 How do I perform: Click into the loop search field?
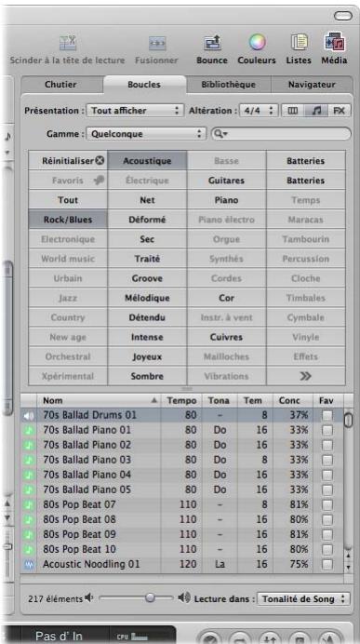click(281, 134)
